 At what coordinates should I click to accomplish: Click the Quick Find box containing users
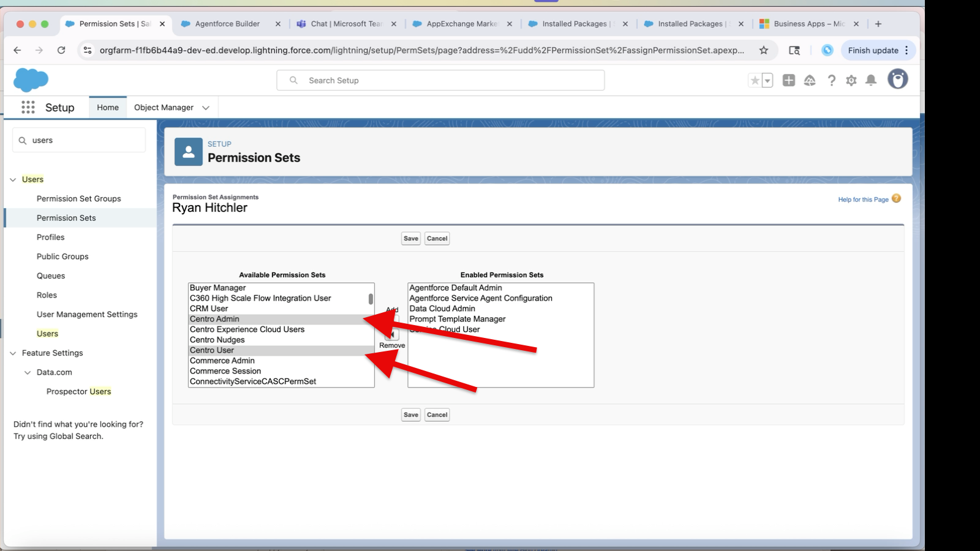pyautogui.click(x=79, y=140)
